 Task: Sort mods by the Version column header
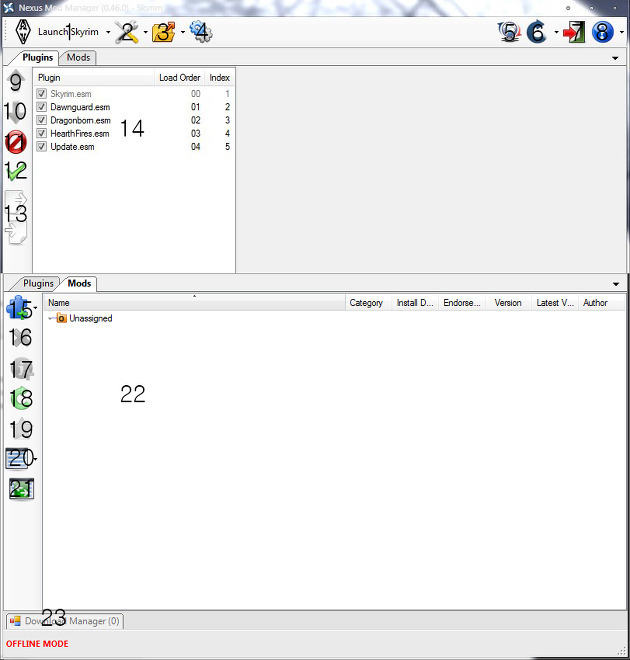coord(508,303)
